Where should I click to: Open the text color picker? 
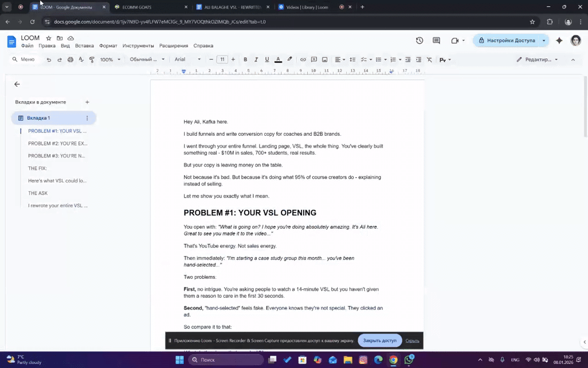(277, 59)
